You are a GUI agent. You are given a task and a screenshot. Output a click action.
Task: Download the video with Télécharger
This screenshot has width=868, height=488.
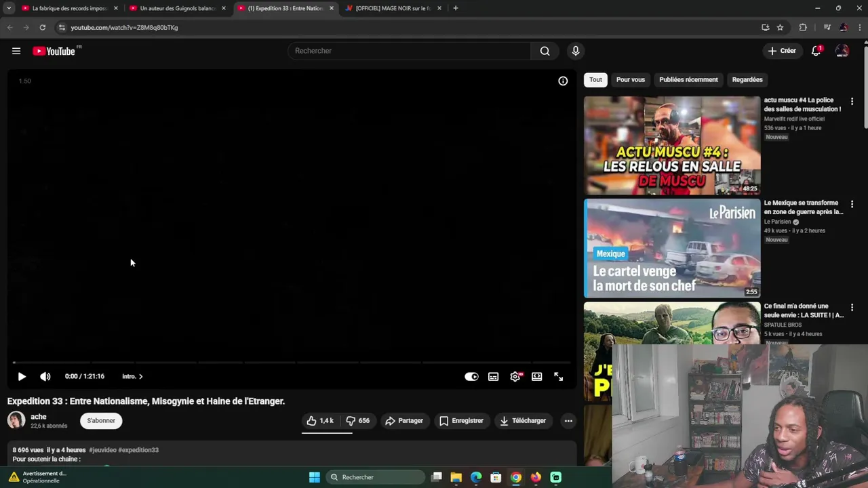(x=523, y=421)
